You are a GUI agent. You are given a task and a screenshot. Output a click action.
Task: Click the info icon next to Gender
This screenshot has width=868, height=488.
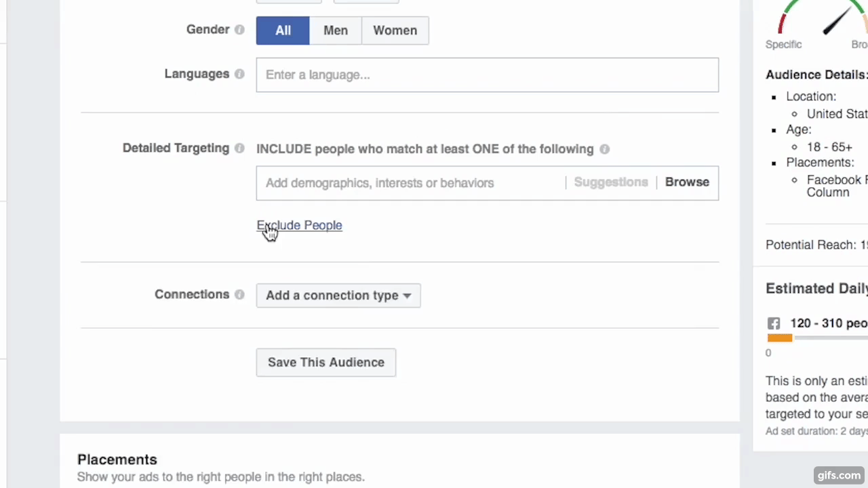(x=239, y=30)
